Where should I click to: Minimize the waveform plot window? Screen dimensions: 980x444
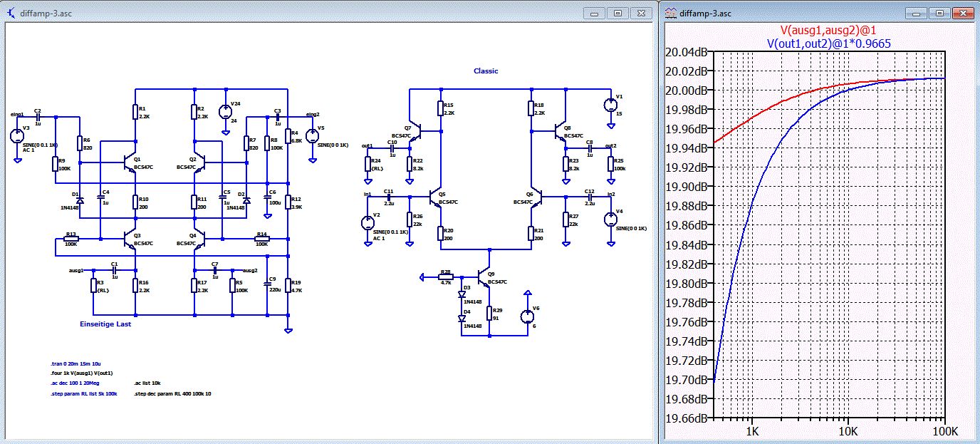[916, 13]
